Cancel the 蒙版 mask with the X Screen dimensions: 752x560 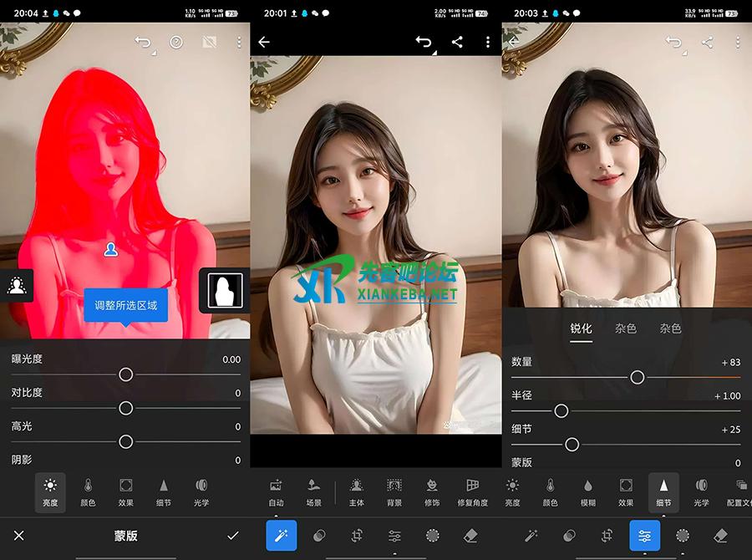[x=19, y=536]
